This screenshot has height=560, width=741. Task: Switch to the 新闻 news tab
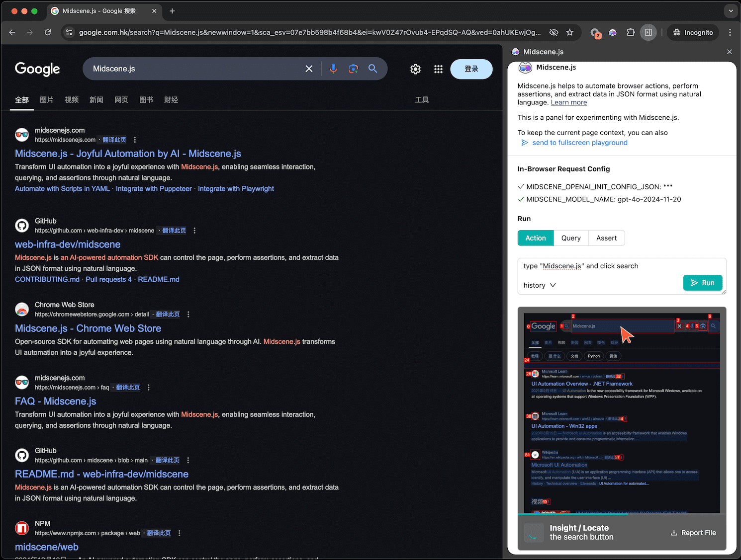coord(96,100)
